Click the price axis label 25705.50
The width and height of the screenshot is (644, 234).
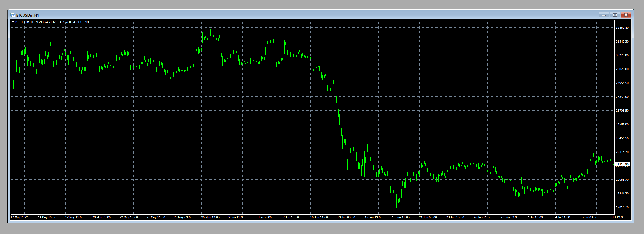(x=622, y=110)
